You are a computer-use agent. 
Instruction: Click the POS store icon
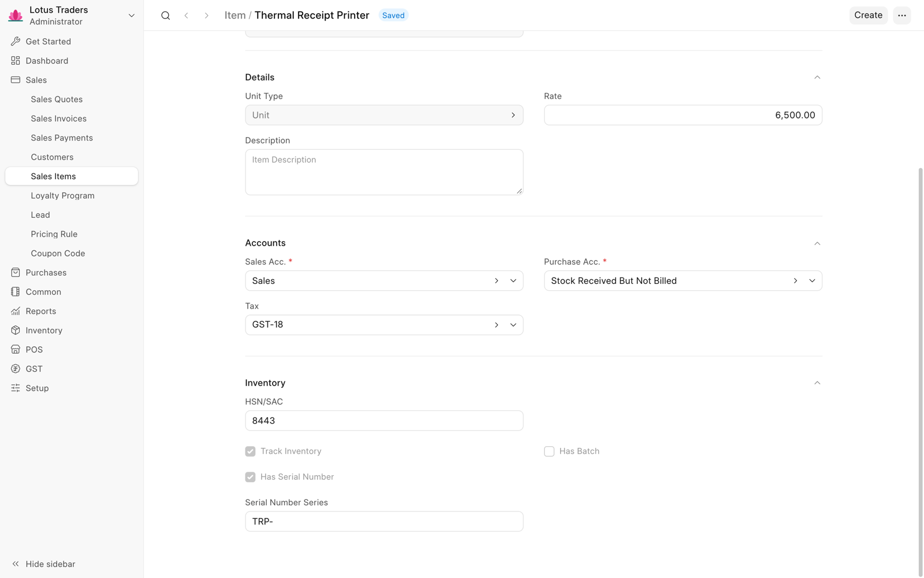click(x=16, y=350)
